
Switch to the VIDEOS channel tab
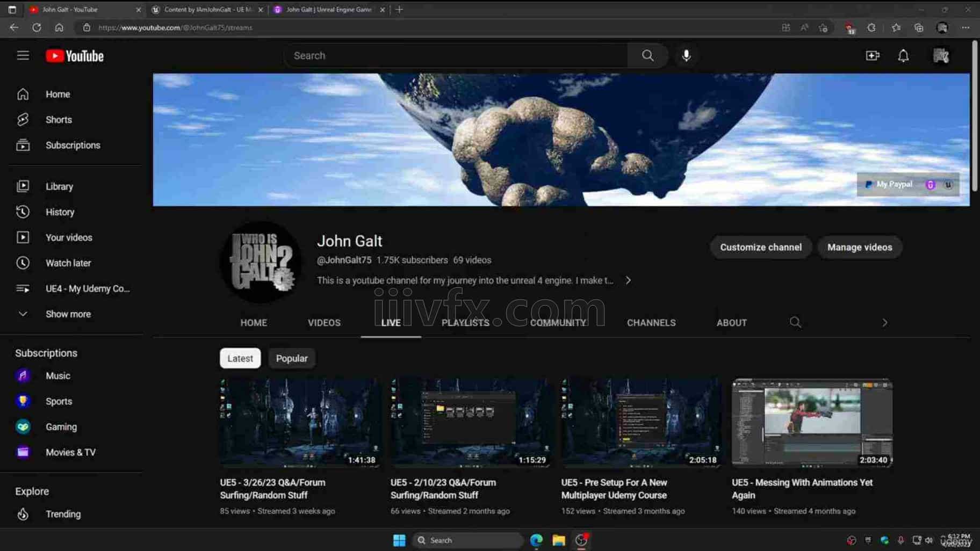(324, 322)
